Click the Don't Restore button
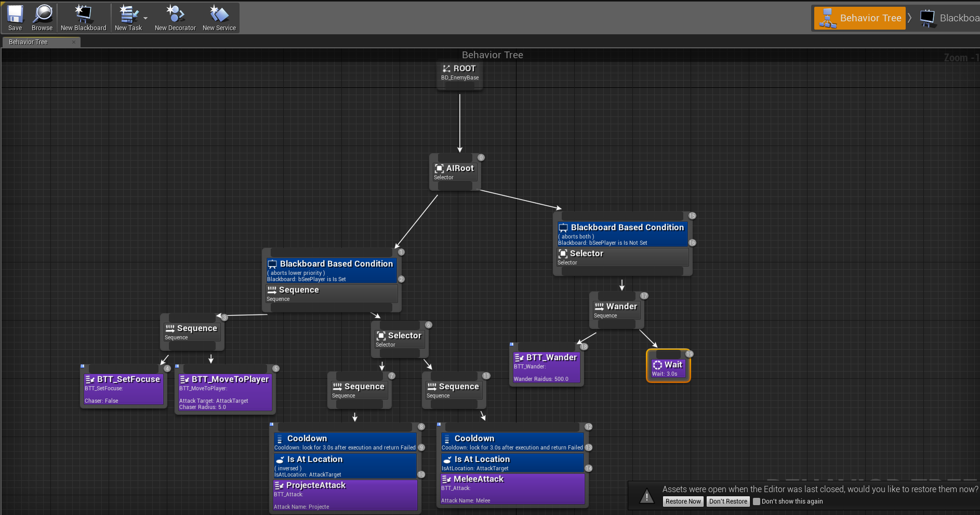The height and width of the screenshot is (515, 980). point(728,501)
